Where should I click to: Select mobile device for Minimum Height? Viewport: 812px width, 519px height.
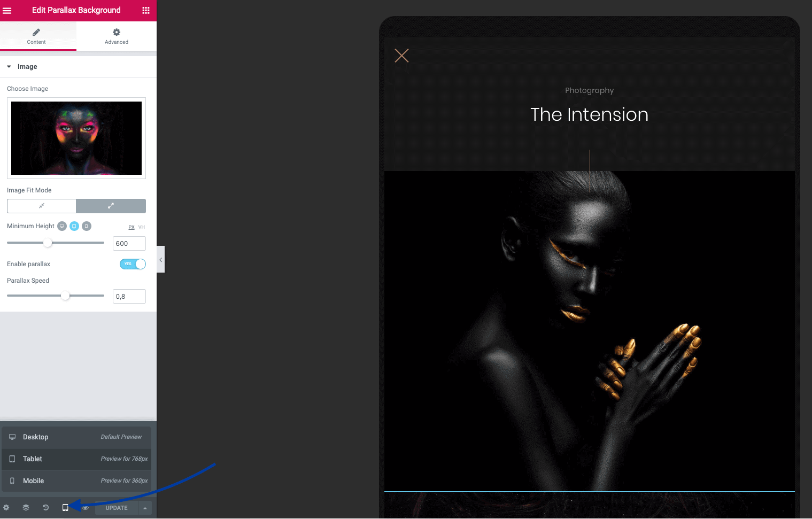coord(86,226)
